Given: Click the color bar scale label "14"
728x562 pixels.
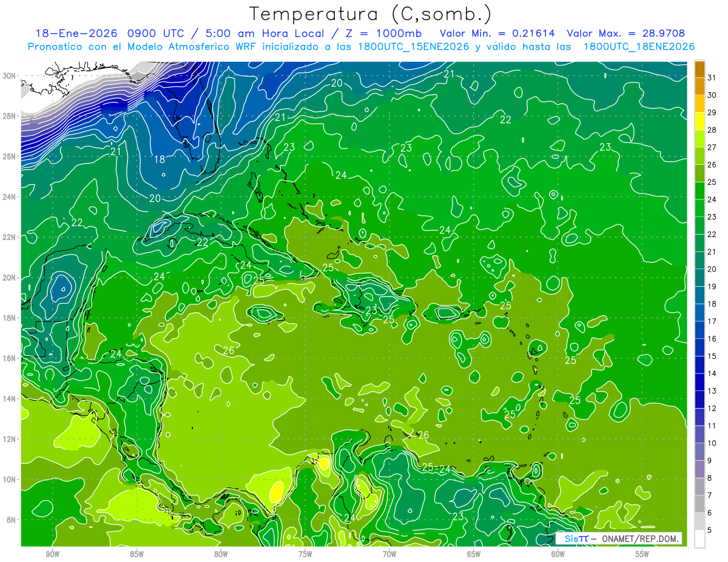Looking at the screenshot, I should (712, 373).
